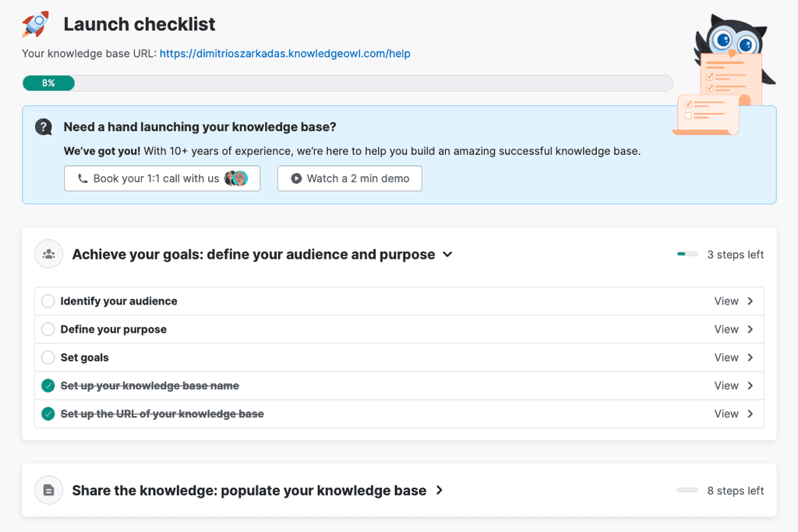Viewport: 798px width, 532px height.
Task: Click View beside Define your purpose
Action: pos(726,329)
